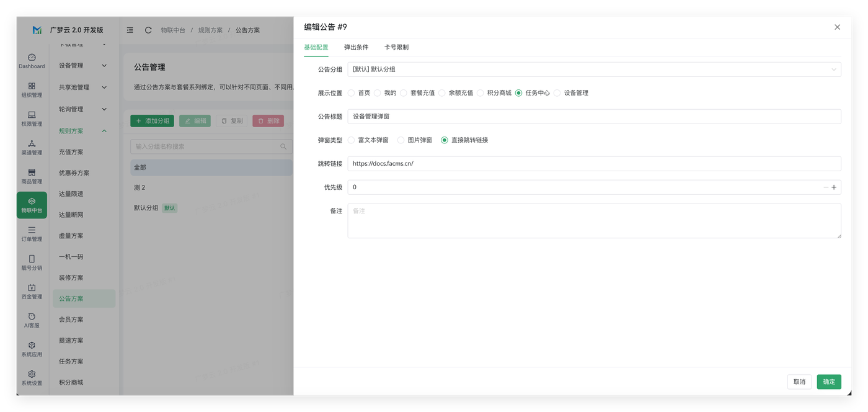The image size is (868, 412).
Task: Close the 编辑公告 drawer
Action: (837, 27)
